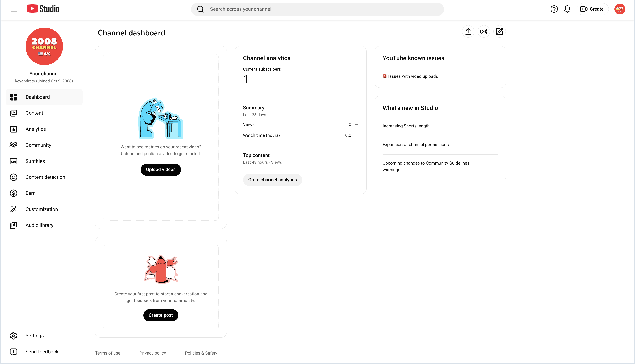
Task: Open Upcoming changes to Community Guidelines warnings
Action: coord(426,166)
